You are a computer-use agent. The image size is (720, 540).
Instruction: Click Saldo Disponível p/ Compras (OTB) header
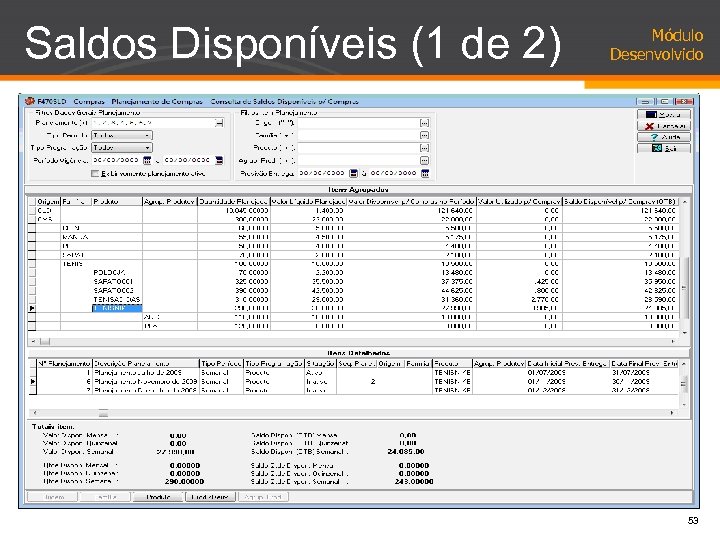[620, 202]
